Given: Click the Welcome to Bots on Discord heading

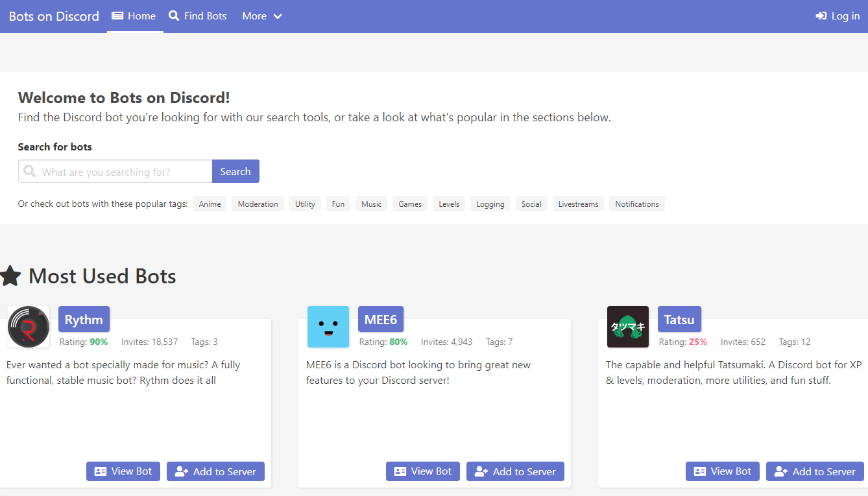Looking at the screenshot, I should [x=124, y=98].
